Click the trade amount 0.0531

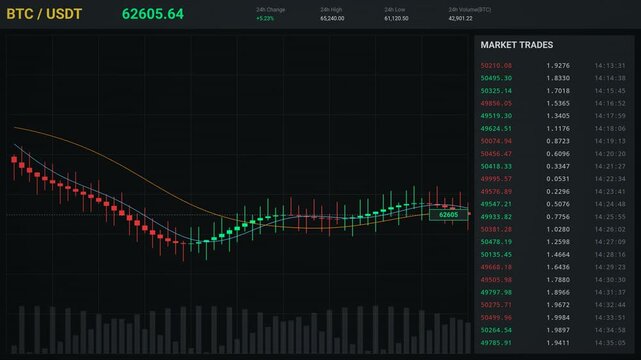[558, 179]
